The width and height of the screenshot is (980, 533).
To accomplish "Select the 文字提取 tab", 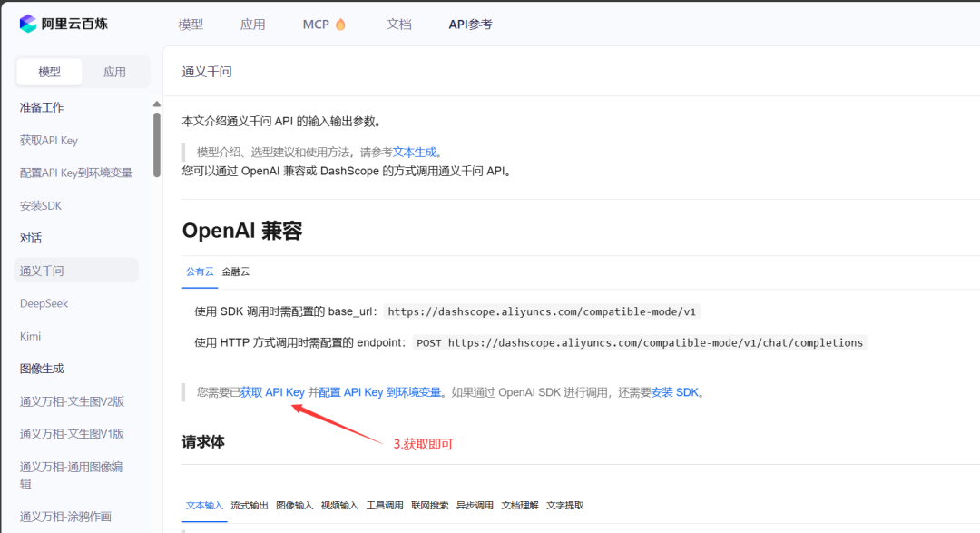I will tap(564, 506).
